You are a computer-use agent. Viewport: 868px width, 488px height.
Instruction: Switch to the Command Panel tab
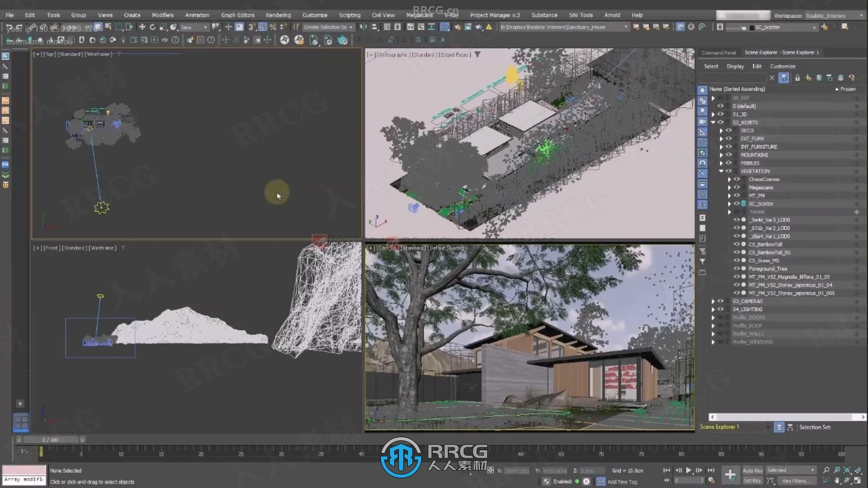(719, 53)
